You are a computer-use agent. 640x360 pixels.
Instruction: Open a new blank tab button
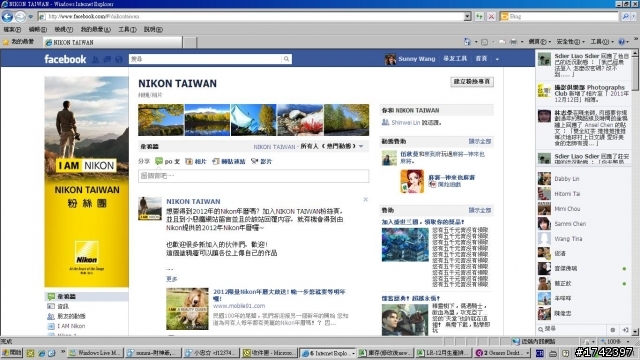pyautogui.click(x=190, y=42)
